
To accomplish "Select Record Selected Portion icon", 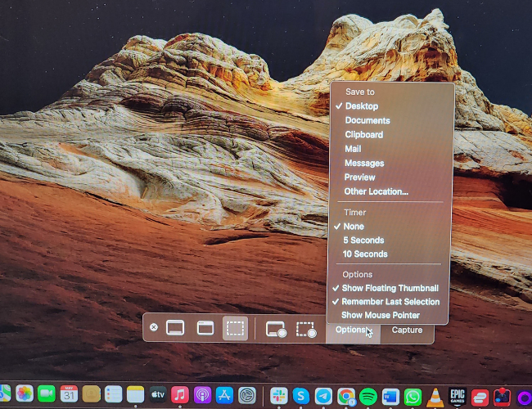I will (x=306, y=330).
